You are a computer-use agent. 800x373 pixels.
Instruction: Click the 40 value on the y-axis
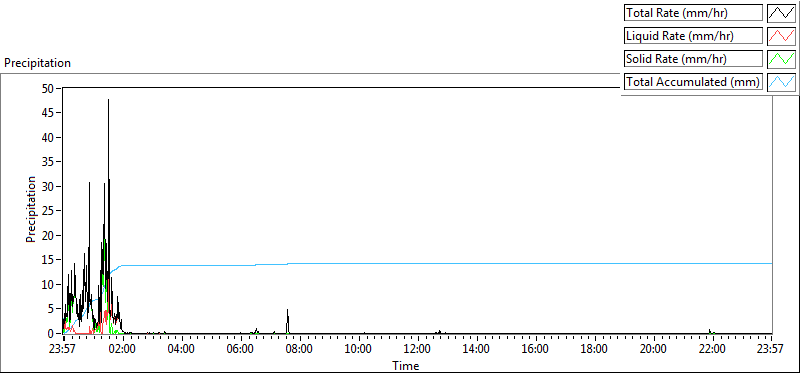49,137
